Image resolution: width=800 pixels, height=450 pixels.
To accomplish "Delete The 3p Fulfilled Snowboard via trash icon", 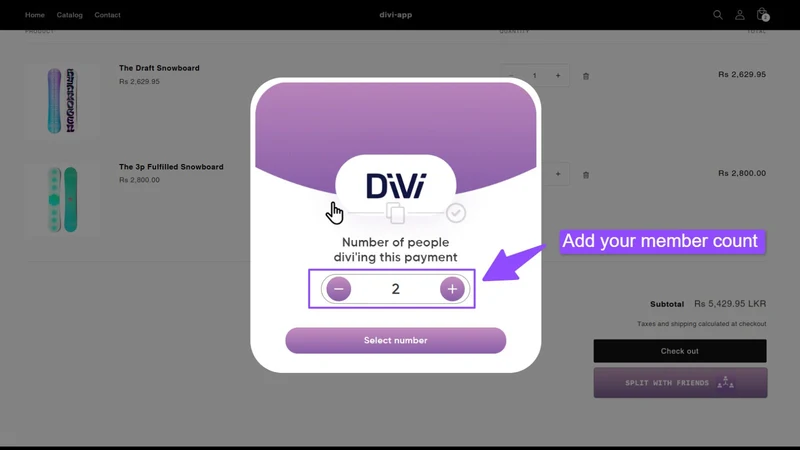I will [x=586, y=174].
